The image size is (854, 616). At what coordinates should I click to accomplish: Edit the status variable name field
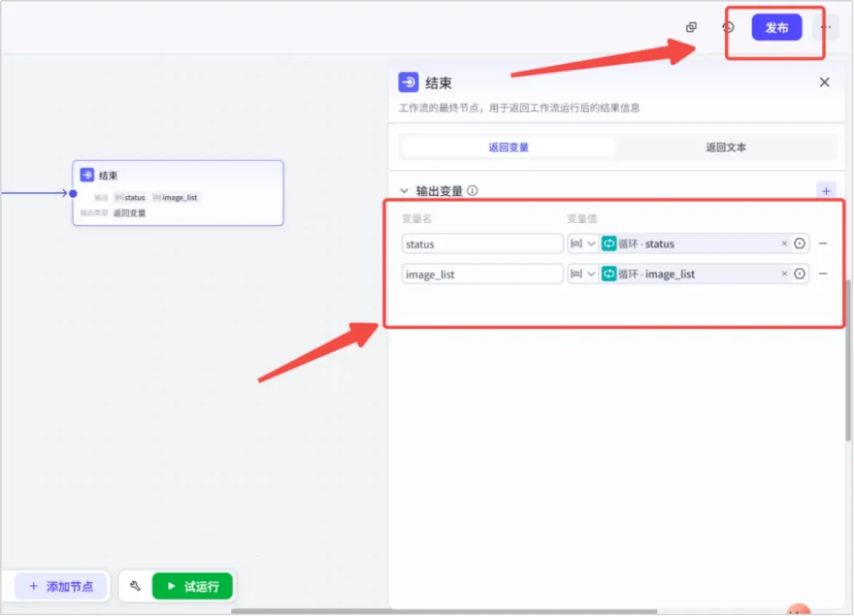pos(482,244)
